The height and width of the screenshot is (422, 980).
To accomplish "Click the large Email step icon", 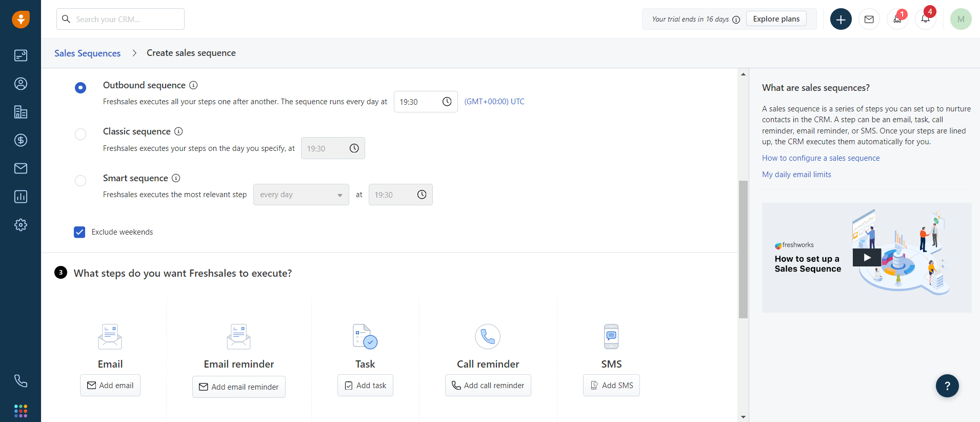I will tap(110, 337).
